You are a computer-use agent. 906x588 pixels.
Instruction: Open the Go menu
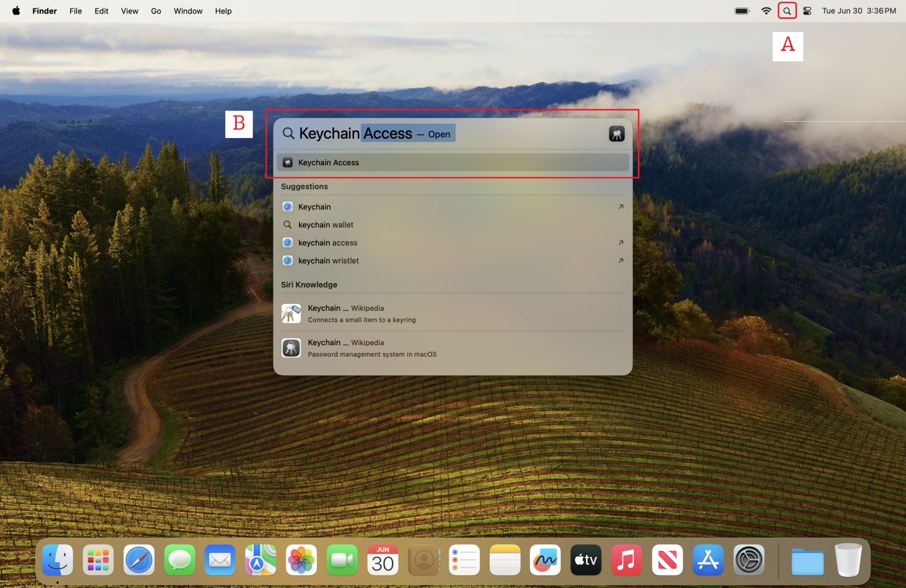[x=156, y=11]
